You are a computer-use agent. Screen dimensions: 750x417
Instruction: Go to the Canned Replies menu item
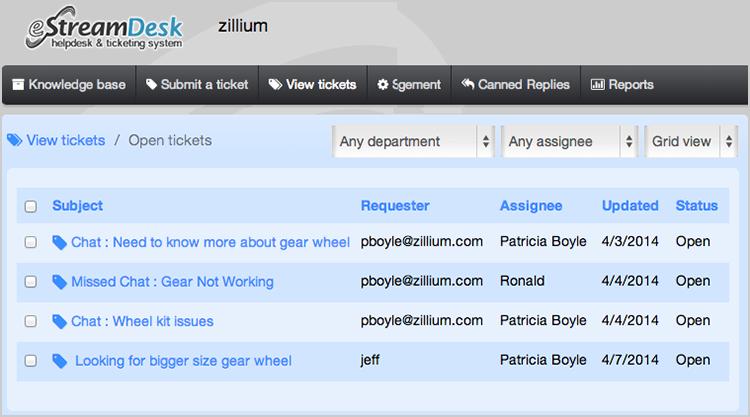click(523, 85)
